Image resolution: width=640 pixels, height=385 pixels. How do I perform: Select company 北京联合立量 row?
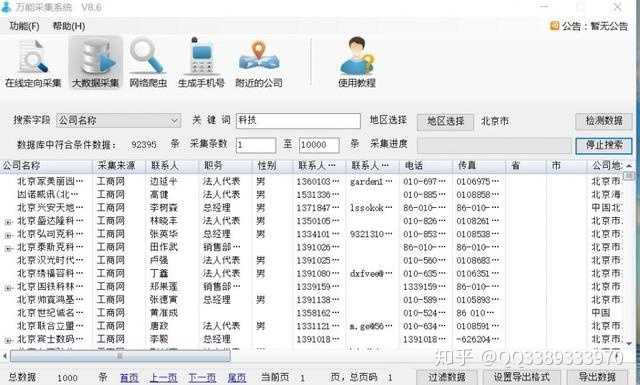tap(50, 326)
